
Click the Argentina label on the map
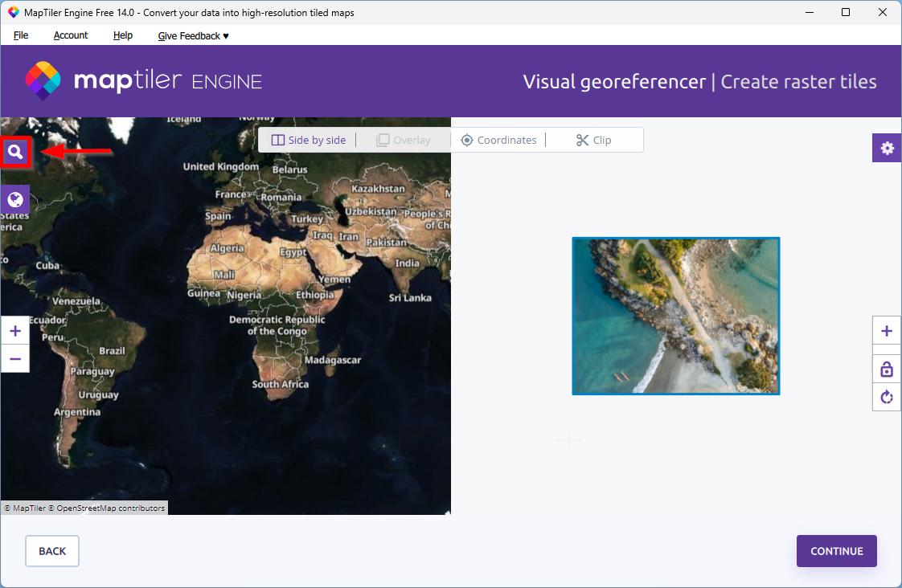tap(77, 412)
